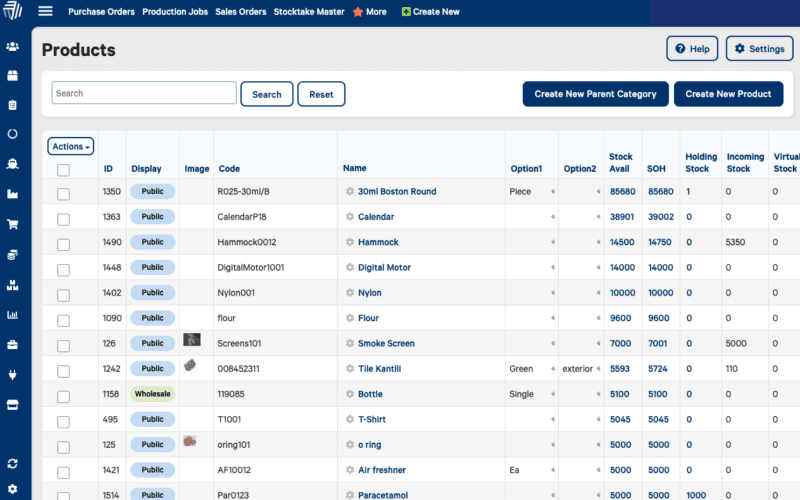The image size is (800, 500).
Task: Sort by the Stock Avail column header
Action: pos(620,163)
